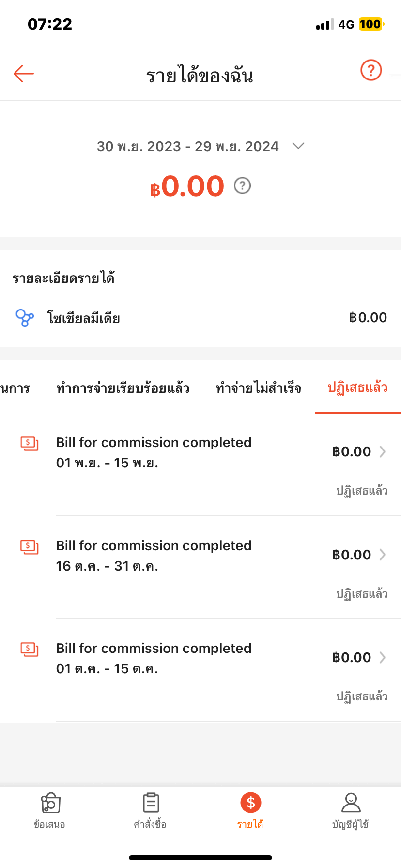
Task: Tap bill icon for 16 ต.ค. - 31 ต.ค.
Action: pos(29,547)
